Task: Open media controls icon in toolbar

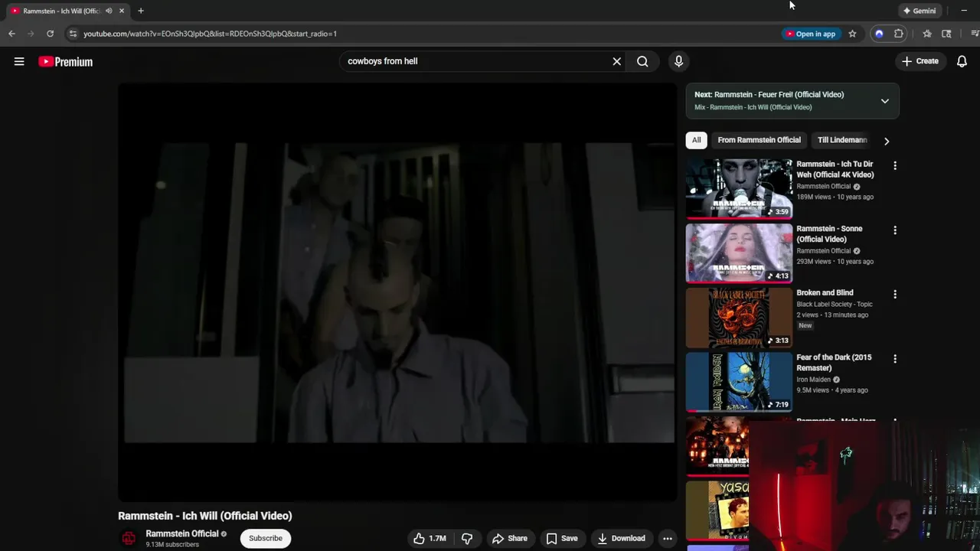Action: [975, 34]
